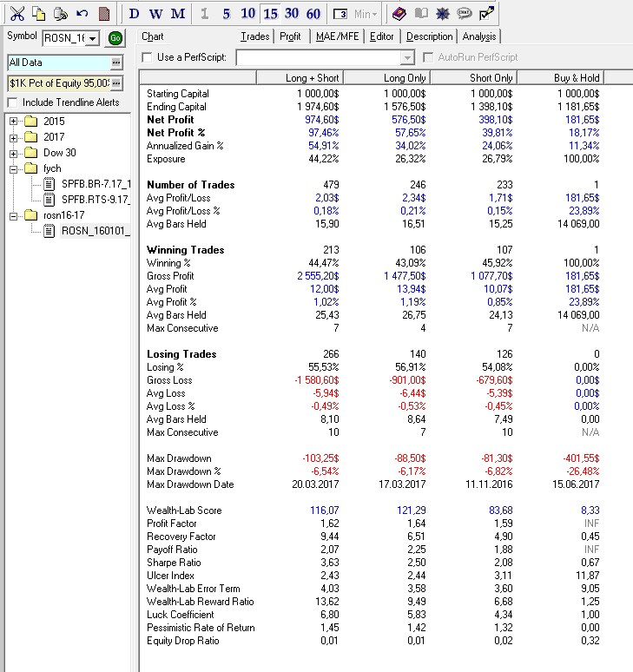Select ROSN_160101 script in tree
Viewport: 633px width, 672px height.
point(96,231)
